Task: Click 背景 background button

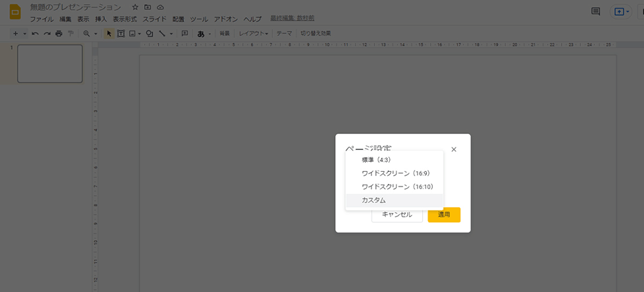Action: (x=224, y=34)
